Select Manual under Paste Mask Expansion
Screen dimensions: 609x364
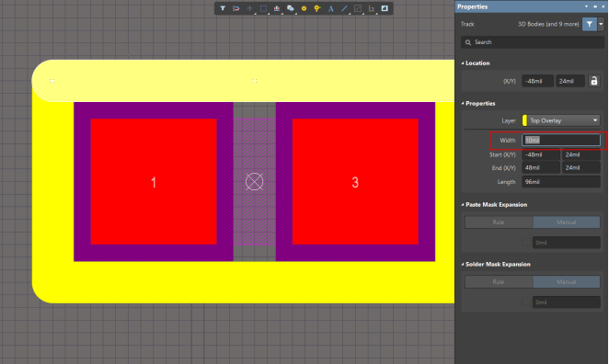click(567, 222)
